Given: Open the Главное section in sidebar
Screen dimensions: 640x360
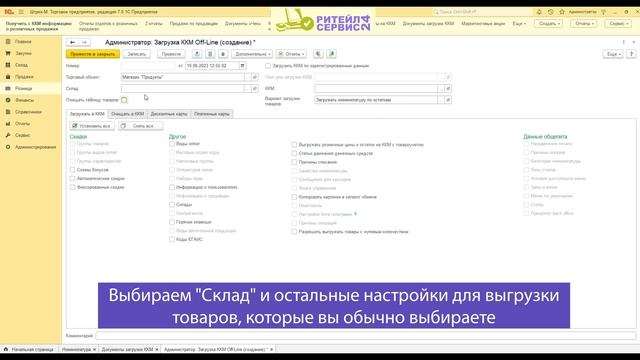Looking at the screenshot, I should tap(23, 42).
